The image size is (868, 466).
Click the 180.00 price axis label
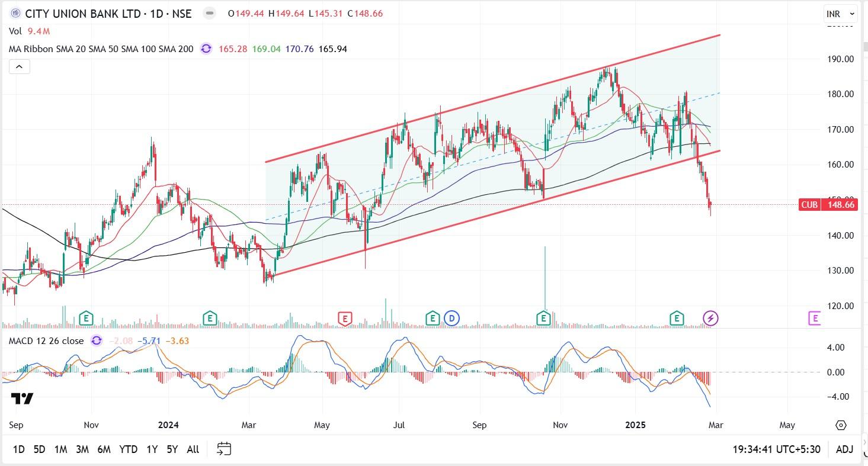[841, 94]
